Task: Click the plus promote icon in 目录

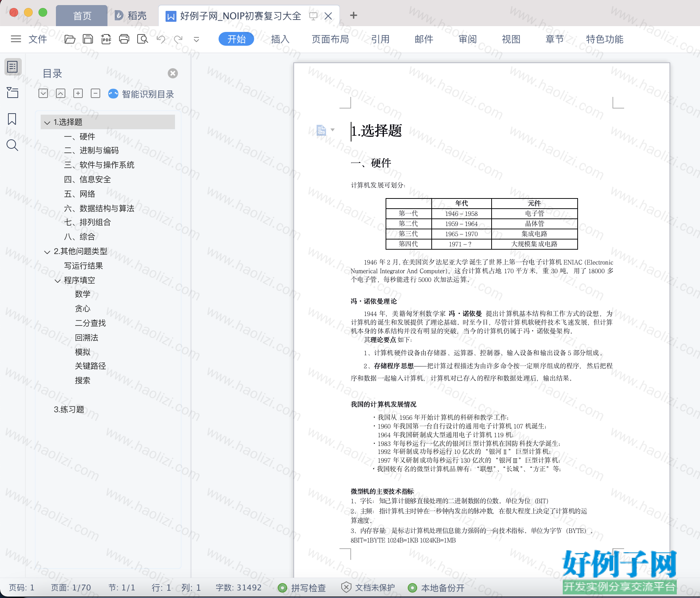Action: click(78, 93)
